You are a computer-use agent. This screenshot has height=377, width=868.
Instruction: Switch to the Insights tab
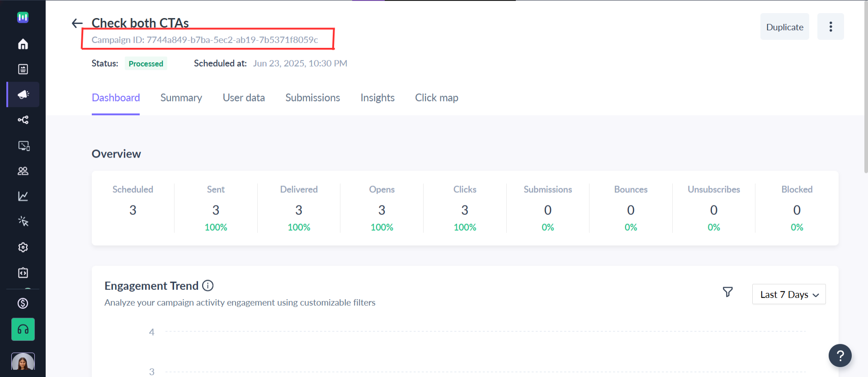tap(377, 98)
